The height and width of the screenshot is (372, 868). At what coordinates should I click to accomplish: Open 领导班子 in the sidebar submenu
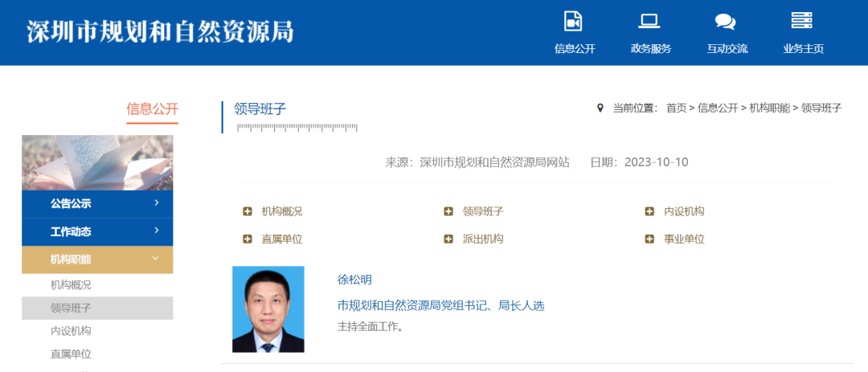click(97, 308)
